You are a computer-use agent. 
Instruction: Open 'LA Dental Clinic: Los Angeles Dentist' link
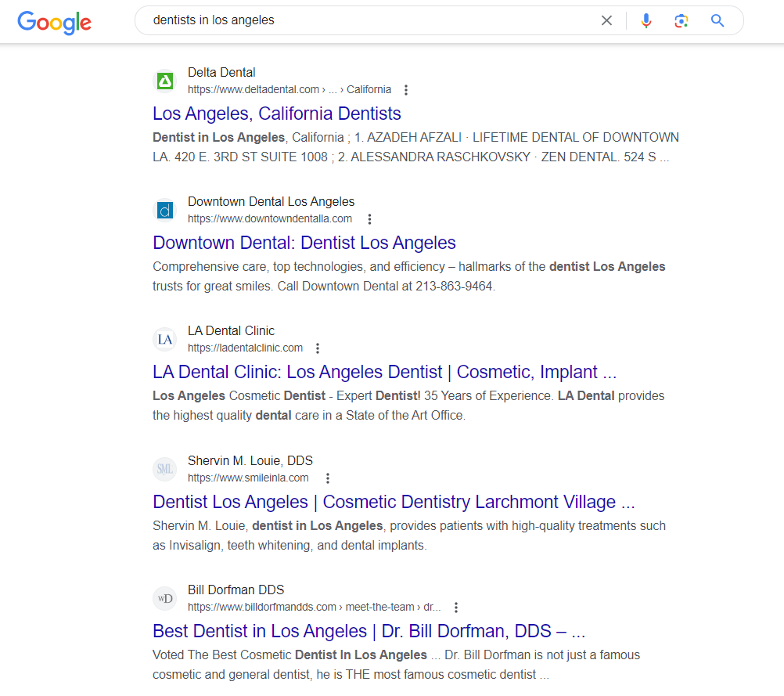[384, 372]
